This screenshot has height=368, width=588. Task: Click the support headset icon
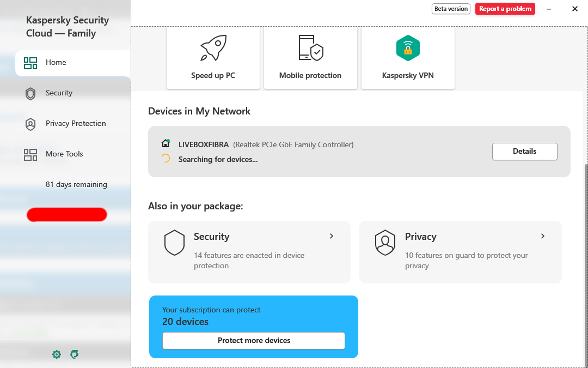pyautogui.click(x=75, y=354)
